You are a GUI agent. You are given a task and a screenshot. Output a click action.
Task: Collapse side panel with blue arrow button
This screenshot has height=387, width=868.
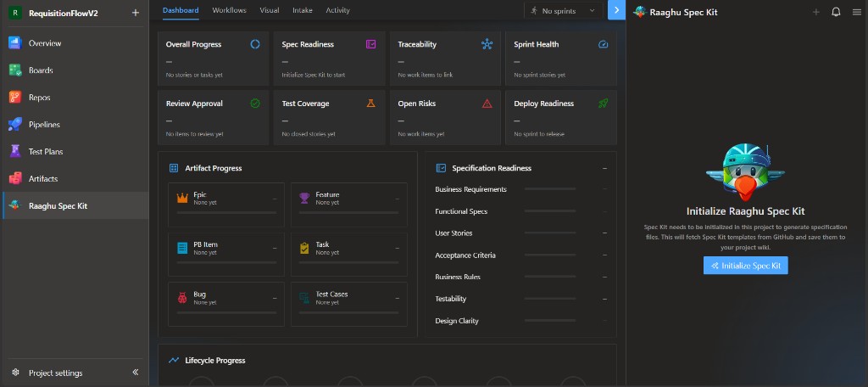point(617,10)
